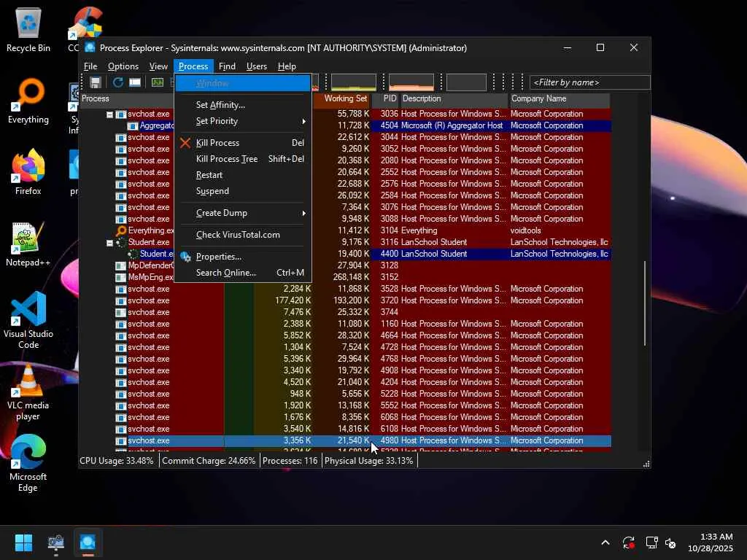Choose Restart in the Process menu
The height and width of the screenshot is (560, 747).
pyautogui.click(x=243, y=175)
